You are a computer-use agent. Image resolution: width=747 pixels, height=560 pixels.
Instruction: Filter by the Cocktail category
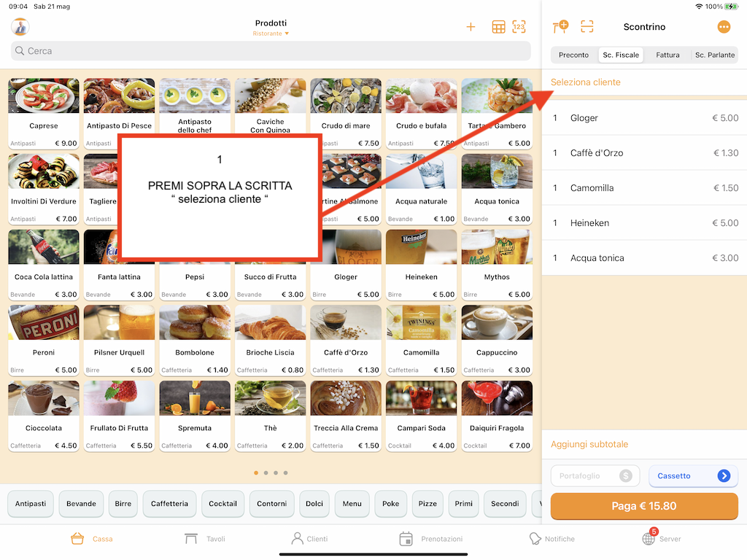pyautogui.click(x=222, y=503)
